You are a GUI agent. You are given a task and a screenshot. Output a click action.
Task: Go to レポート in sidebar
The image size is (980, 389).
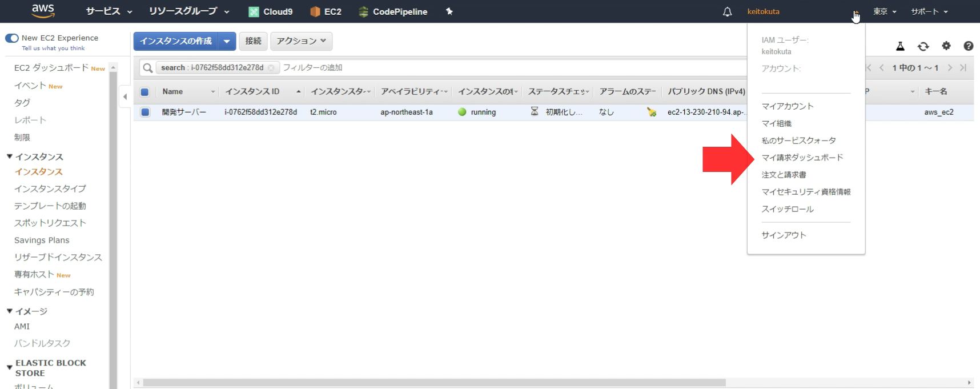click(30, 120)
